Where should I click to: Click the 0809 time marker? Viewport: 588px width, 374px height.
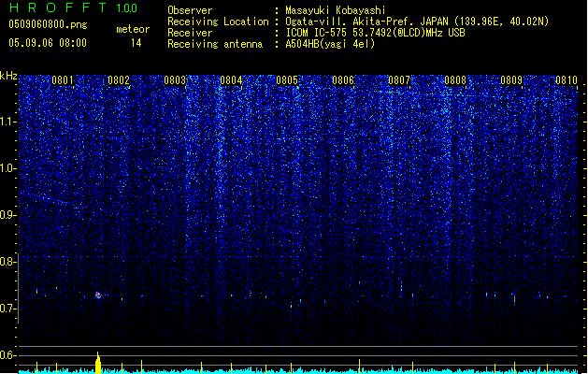tap(511, 80)
